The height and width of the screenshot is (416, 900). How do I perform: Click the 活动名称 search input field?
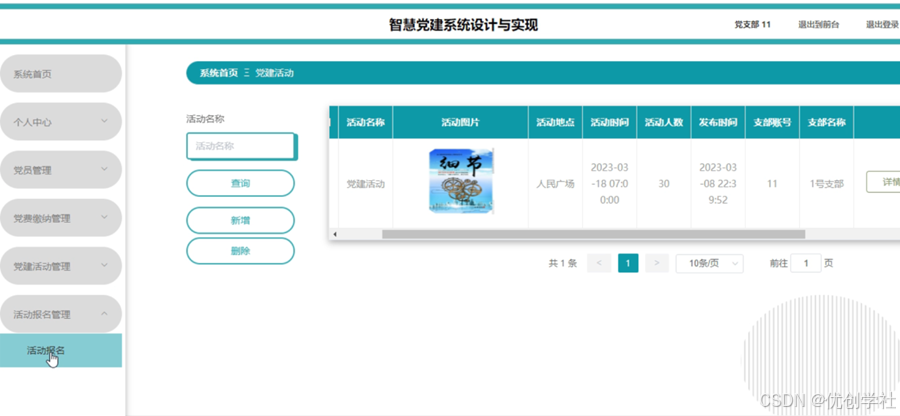click(x=240, y=146)
